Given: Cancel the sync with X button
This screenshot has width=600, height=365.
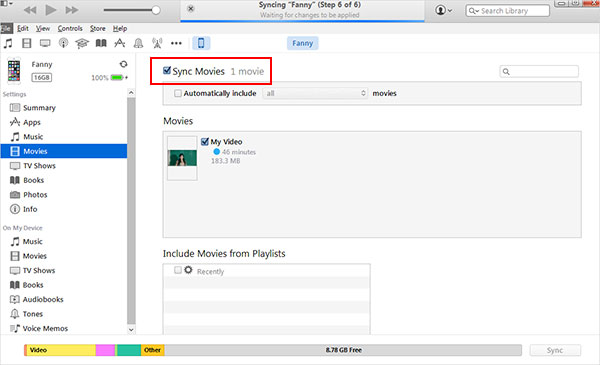Looking at the screenshot, I should tap(191, 9).
